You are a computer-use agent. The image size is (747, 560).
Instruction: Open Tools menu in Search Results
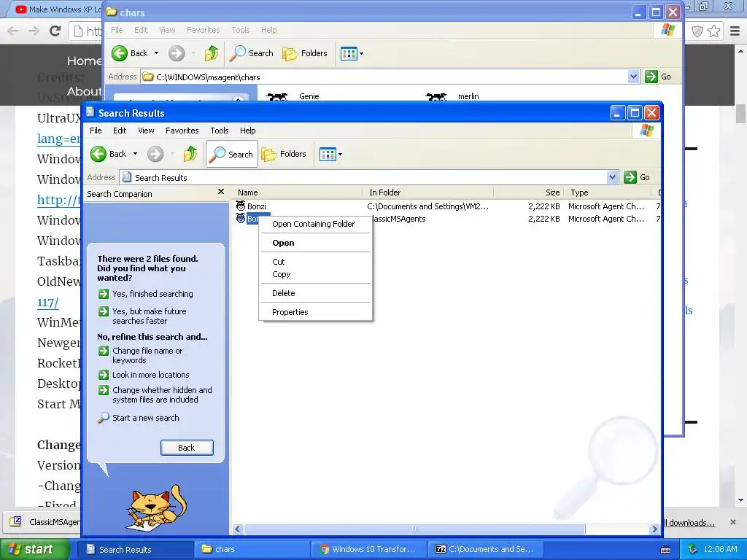[219, 131]
